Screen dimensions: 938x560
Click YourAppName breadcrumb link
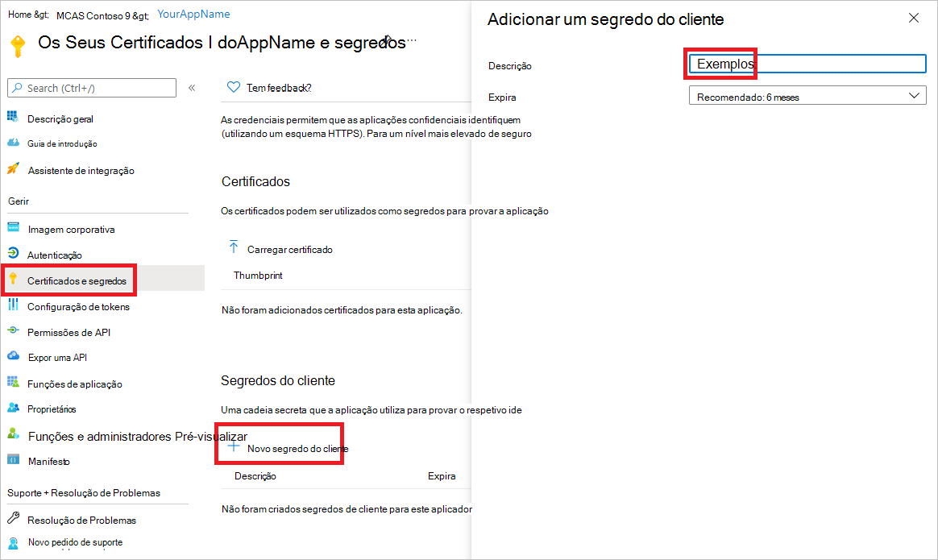pyautogui.click(x=193, y=15)
